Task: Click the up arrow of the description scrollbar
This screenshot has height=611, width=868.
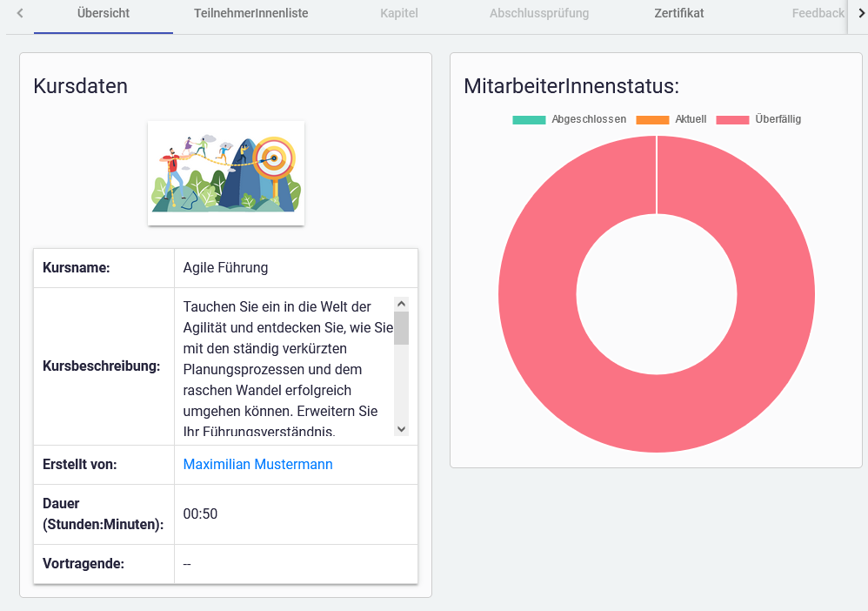Action: coord(401,304)
